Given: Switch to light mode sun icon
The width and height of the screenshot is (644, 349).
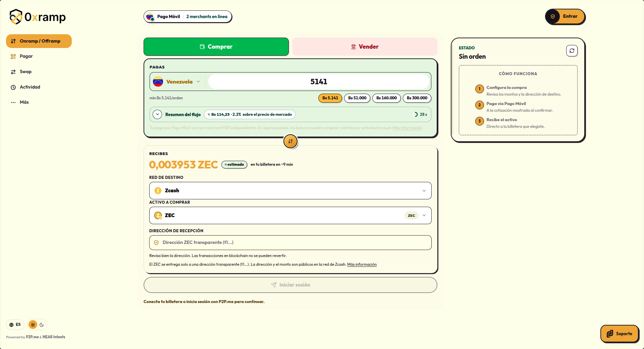Looking at the screenshot, I should (33, 325).
